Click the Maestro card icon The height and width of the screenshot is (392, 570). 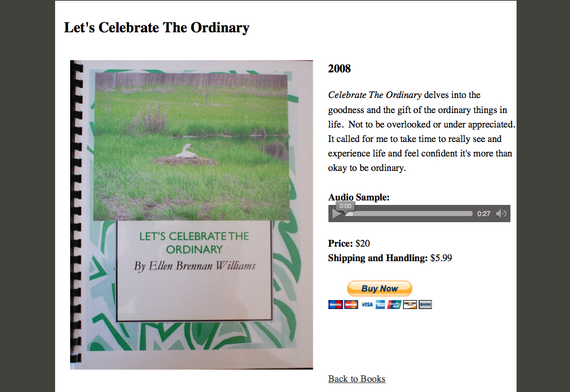pos(335,305)
